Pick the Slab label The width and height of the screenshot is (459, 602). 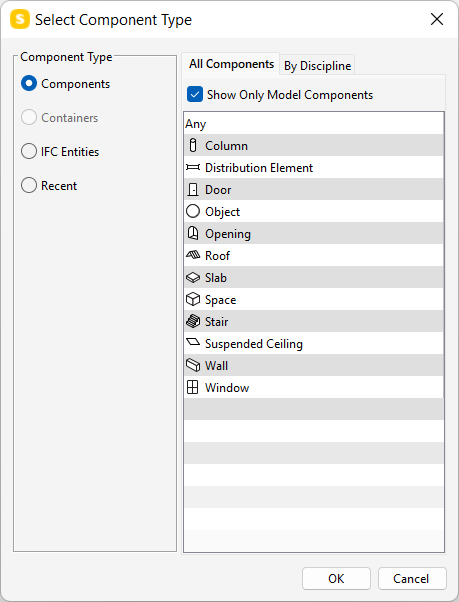(216, 278)
